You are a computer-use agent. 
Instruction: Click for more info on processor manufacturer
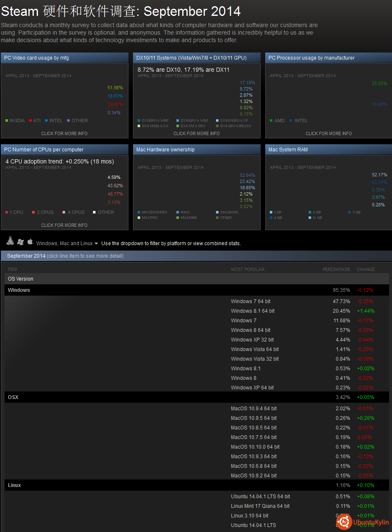[x=329, y=133]
